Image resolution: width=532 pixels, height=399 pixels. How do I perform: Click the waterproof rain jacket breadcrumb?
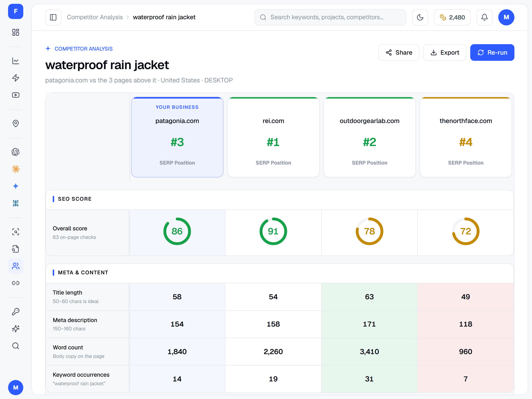[x=164, y=17]
